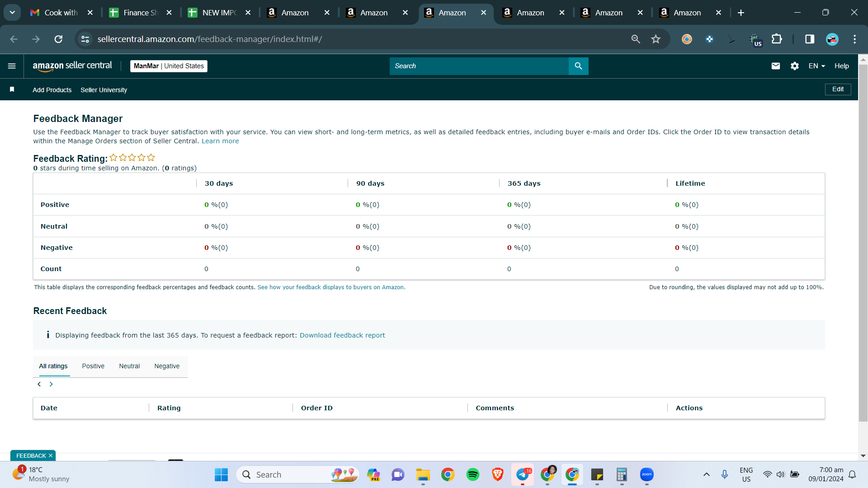This screenshot has height=488, width=868.
Task: Open the Calculator from the taskbar
Action: click(x=622, y=474)
